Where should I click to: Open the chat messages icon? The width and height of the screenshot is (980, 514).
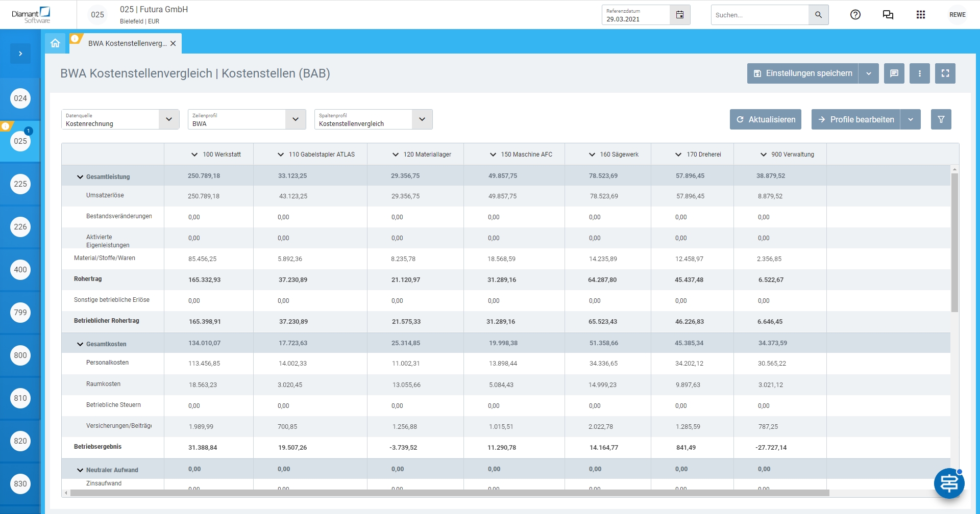(888, 15)
